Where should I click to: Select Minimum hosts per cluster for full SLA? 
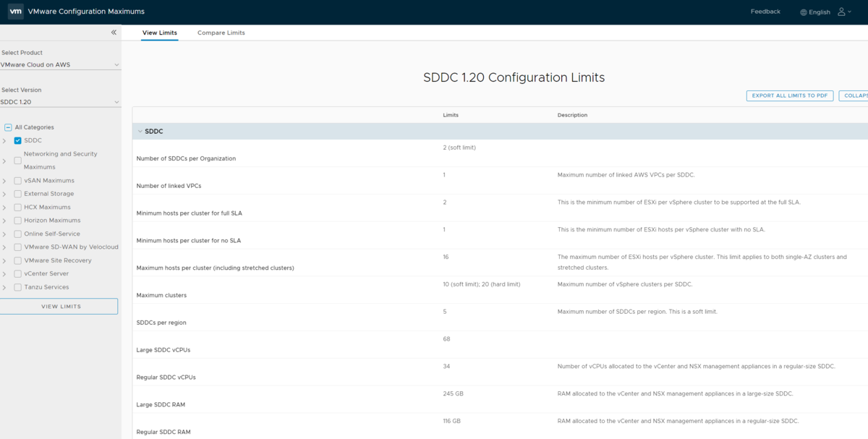(x=188, y=213)
